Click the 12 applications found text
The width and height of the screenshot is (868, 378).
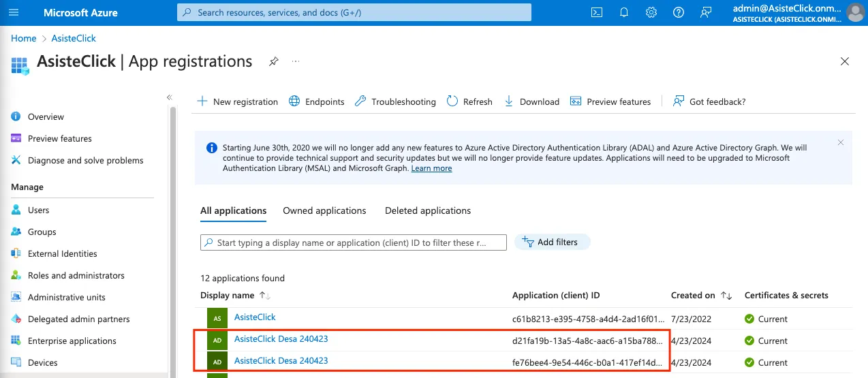click(243, 278)
